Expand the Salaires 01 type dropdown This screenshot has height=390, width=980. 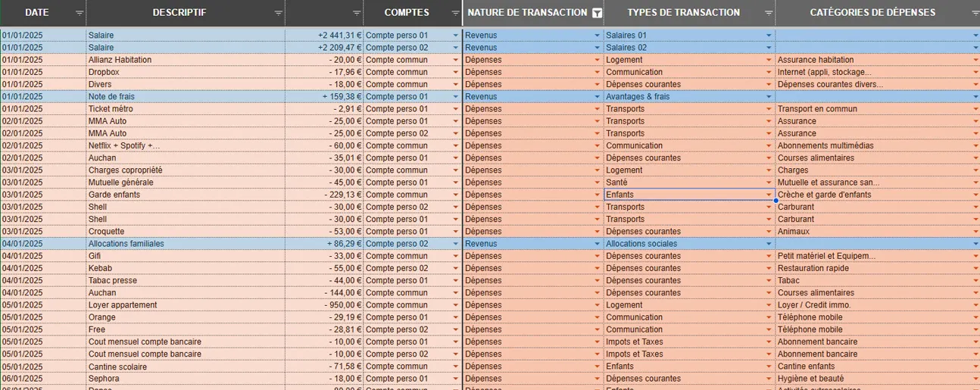click(769, 36)
